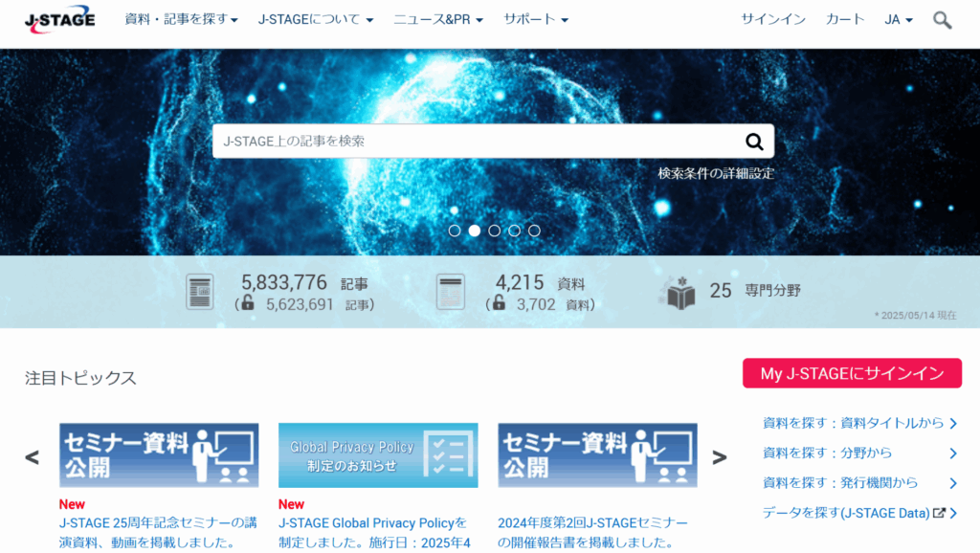The width and height of the screenshot is (980, 553).
Task: Select the second carousel slide dot
Action: coord(475,231)
